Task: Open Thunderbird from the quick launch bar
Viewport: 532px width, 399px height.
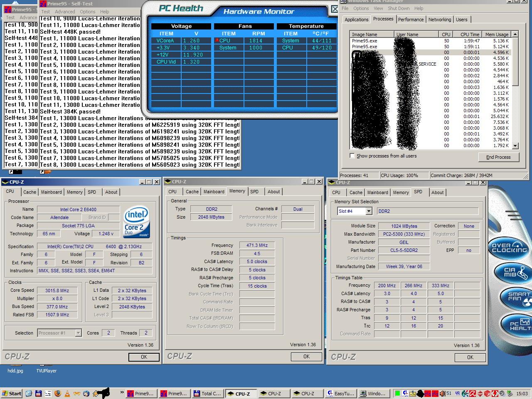Action: pos(86,394)
